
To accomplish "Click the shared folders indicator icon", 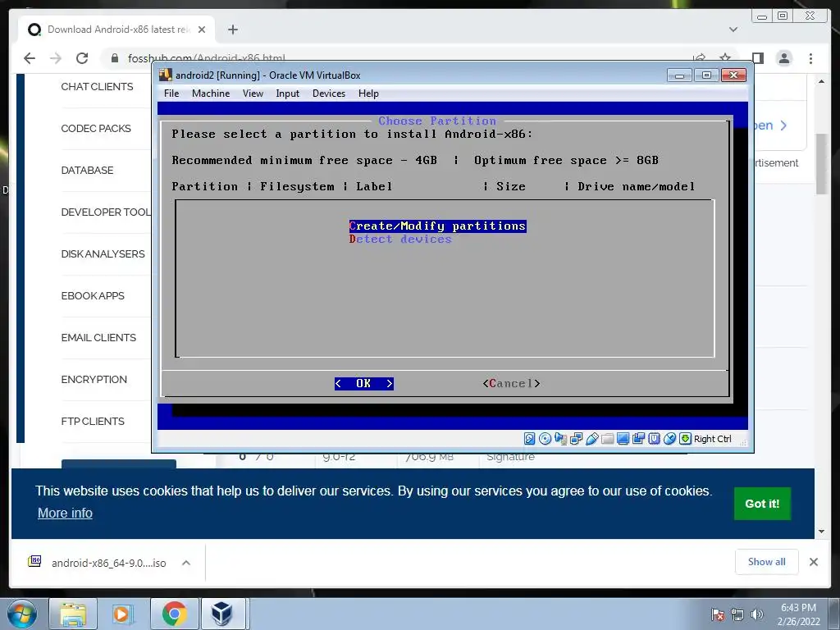I will [x=607, y=439].
